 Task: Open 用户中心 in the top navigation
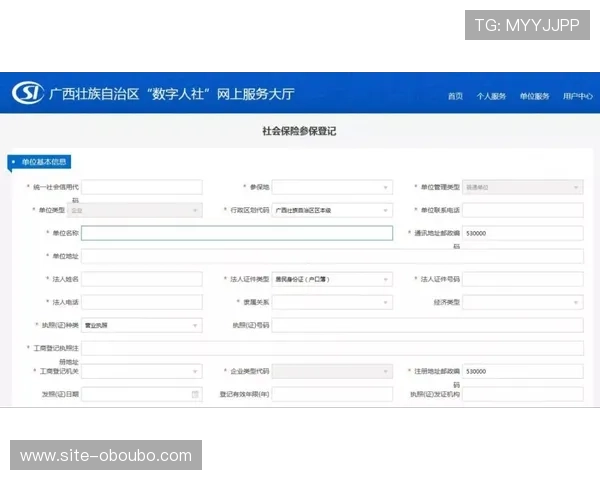578,96
